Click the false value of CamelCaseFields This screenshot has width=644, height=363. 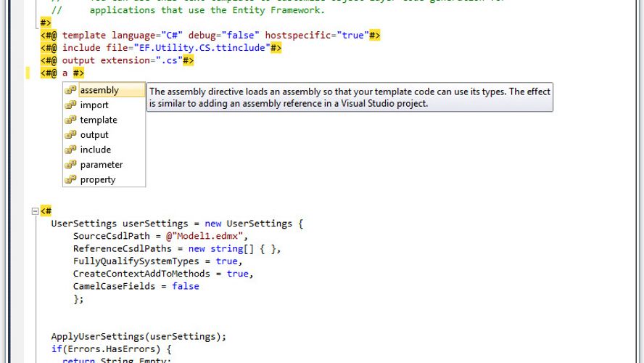click(x=186, y=286)
